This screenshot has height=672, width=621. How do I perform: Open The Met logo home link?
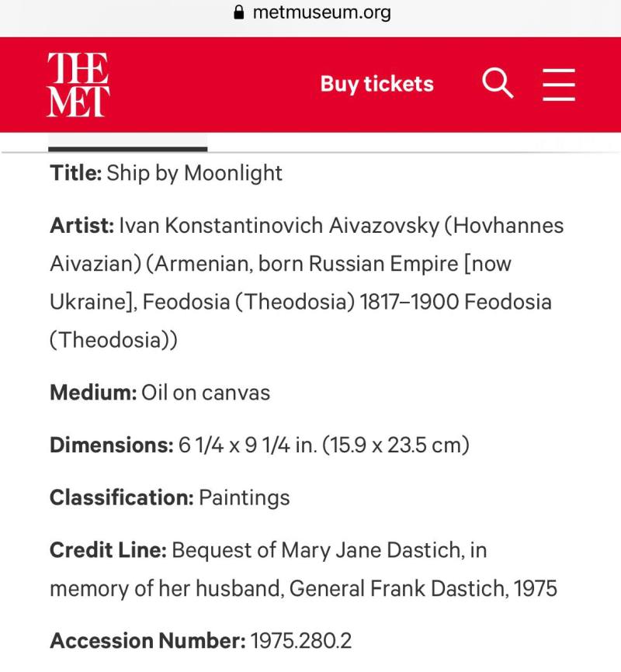(x=78, y=85)
